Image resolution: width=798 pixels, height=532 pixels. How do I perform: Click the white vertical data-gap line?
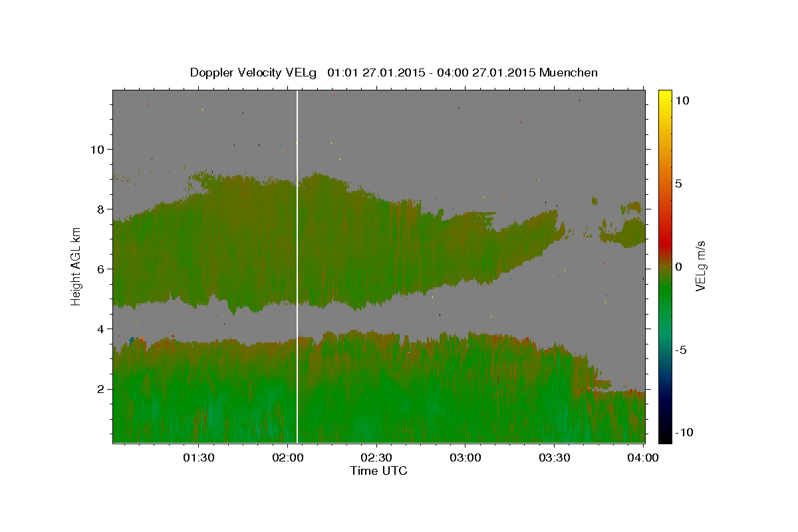click(x=297, y=266)
